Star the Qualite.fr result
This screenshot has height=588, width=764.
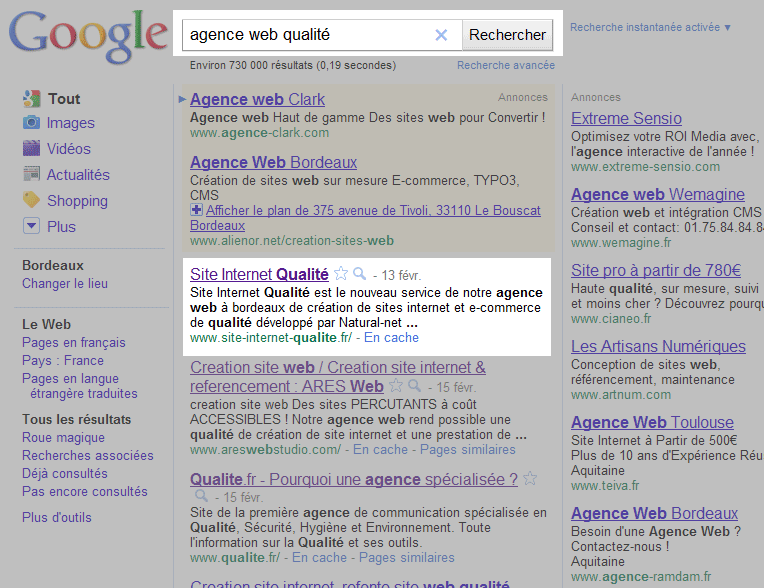(530, 478)
